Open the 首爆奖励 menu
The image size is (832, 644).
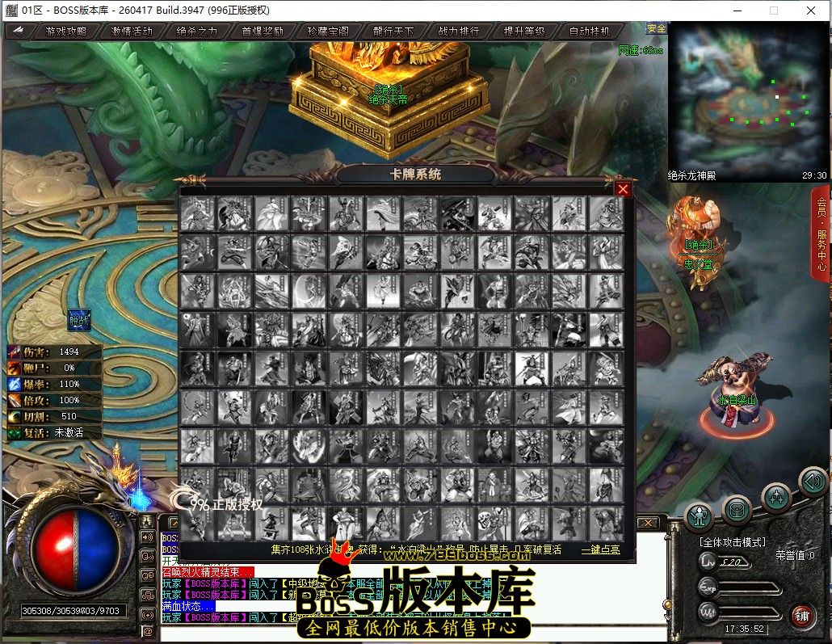coord(263,32)
